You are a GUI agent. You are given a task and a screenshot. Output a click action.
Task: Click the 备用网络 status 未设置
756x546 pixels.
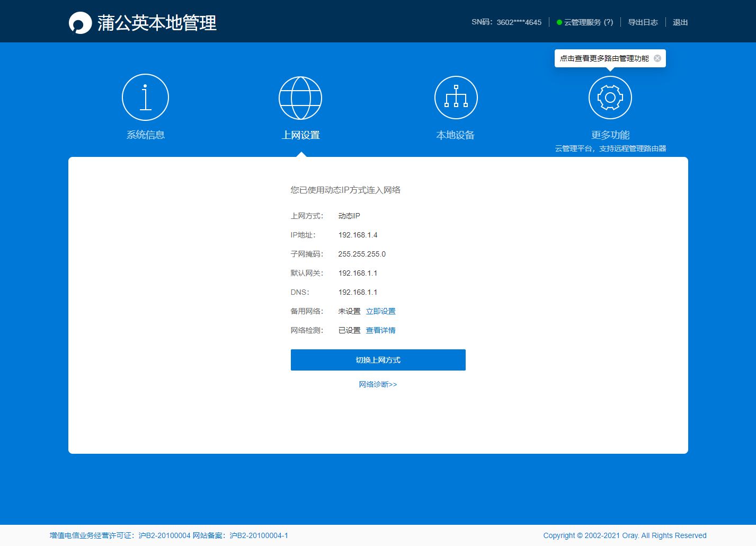pyautogui.click(x=349, y=311)
